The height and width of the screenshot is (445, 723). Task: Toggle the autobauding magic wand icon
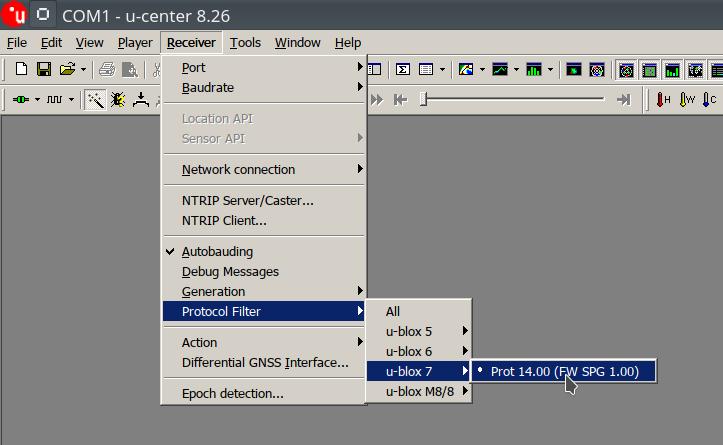(x=95, y=100)
